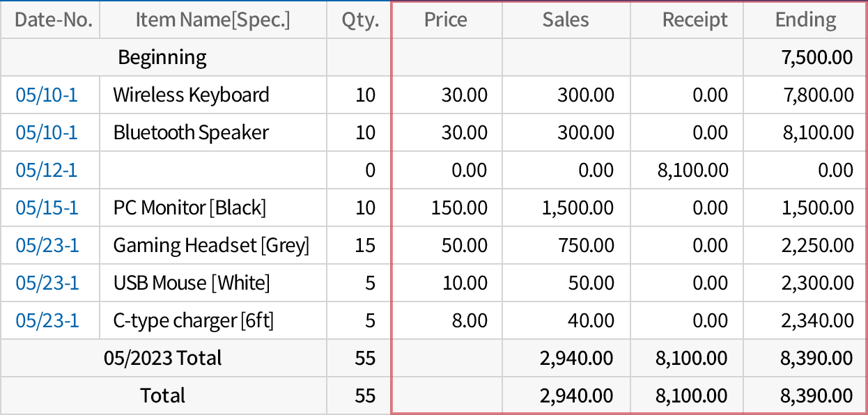868x415 pixels.
Task: Select the Beginning row label
Action: click(x=162, y=57)
